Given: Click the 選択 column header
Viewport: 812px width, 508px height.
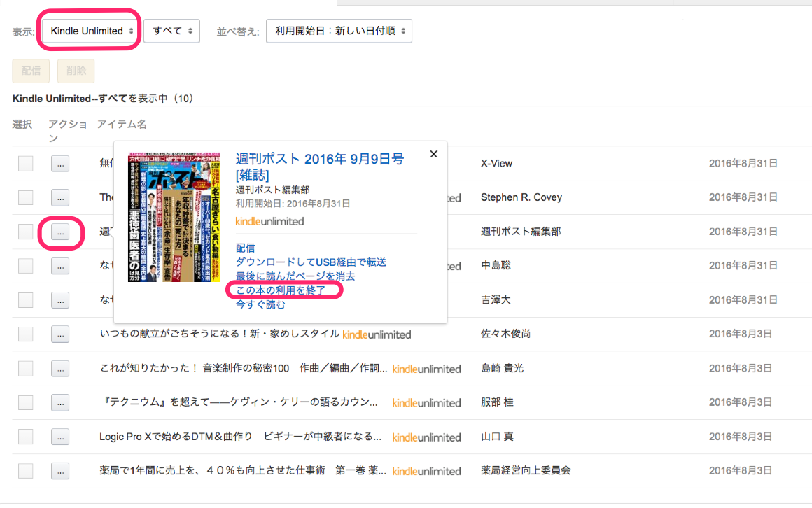Looking at the screenshot, I should click(22, 125).
